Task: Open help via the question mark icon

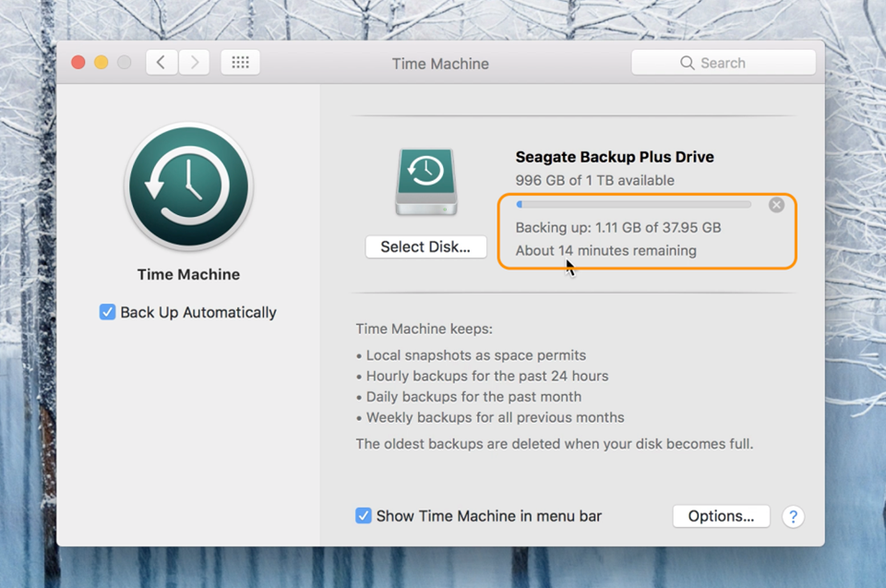Action: click(793, 516)
